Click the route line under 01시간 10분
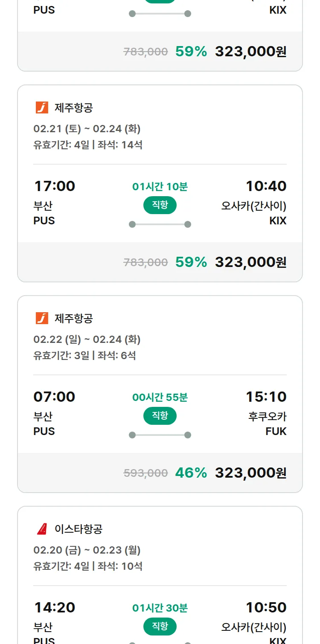 160,224
